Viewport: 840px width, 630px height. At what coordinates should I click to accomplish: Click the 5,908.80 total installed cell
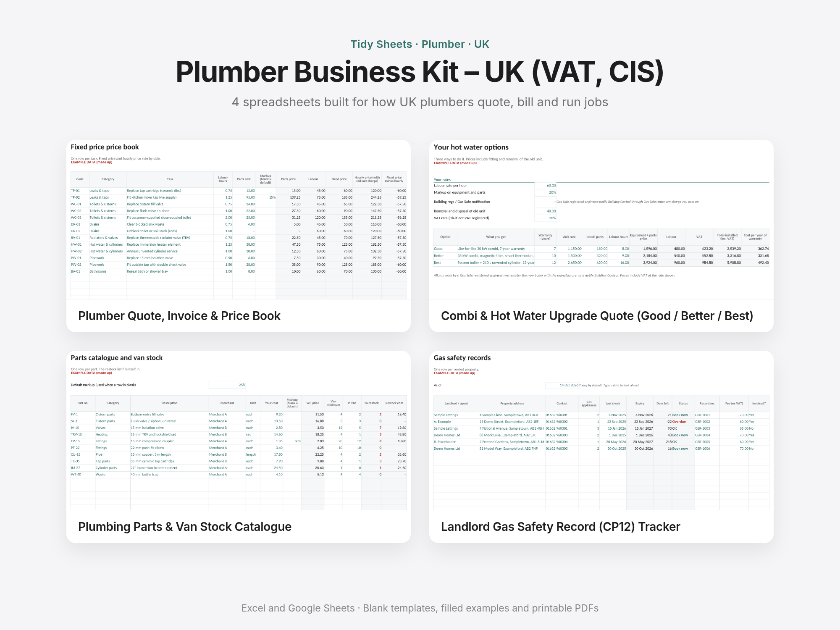727,262
